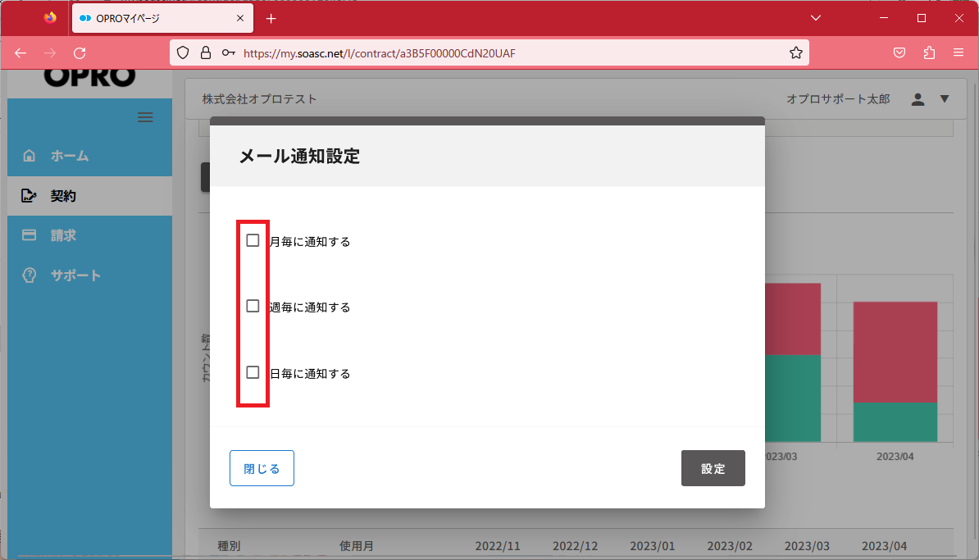The height and width of the screenshot is (560, 979).
Task: Check the 週毎に通知する option
Action: click(x=253, y=306)
